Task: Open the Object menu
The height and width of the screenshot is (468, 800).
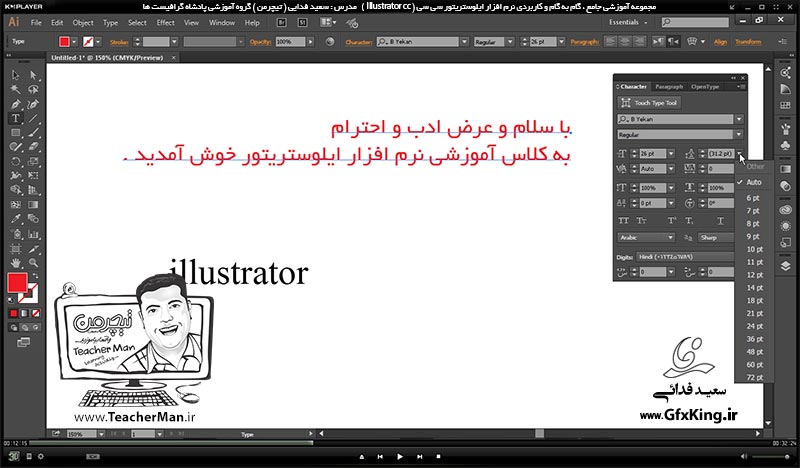Action: (x=83, y=22)
